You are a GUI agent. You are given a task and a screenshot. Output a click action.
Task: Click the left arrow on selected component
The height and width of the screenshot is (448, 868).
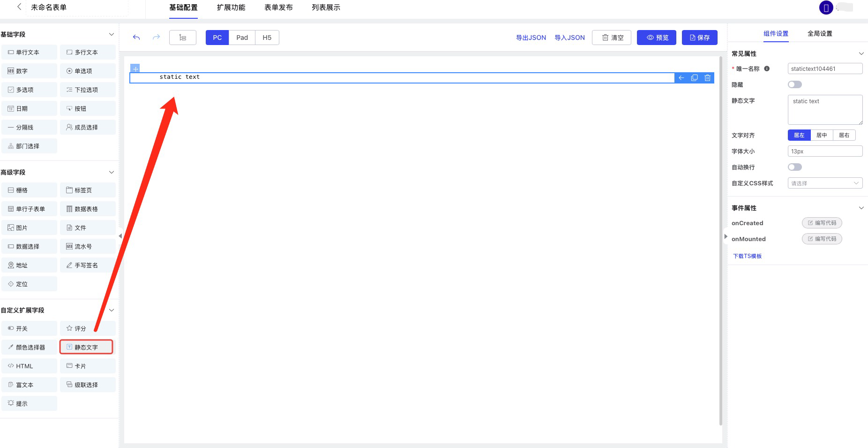point(681,78)
